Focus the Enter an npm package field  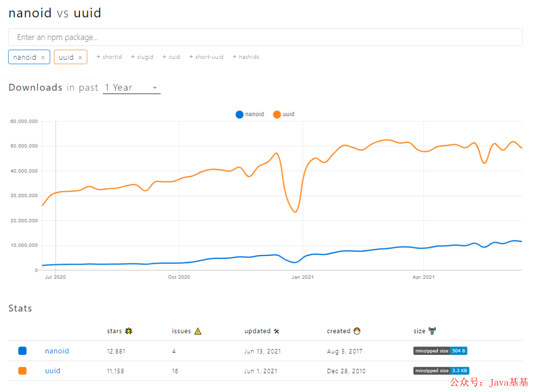266,37
